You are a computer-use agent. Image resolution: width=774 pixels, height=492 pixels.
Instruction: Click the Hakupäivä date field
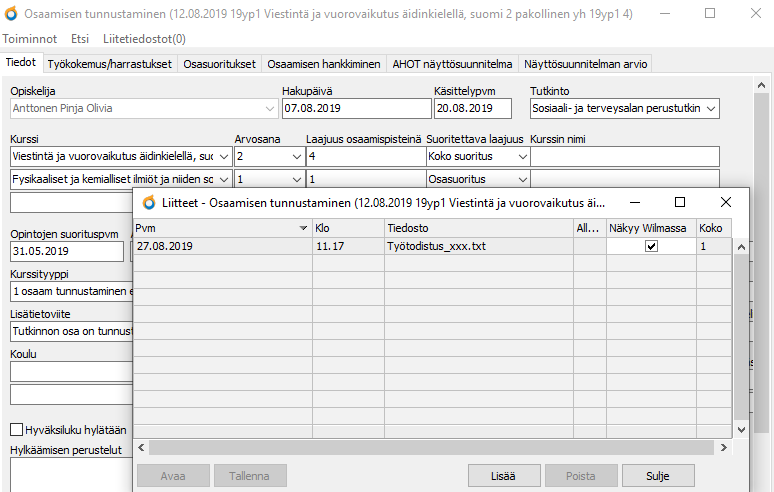354,108
